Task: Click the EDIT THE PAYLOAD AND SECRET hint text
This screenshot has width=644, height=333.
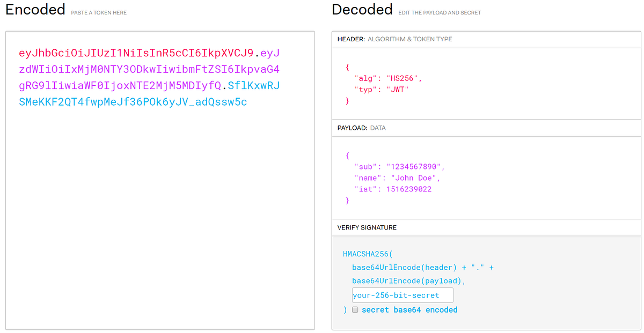Action: coord(440,12)
